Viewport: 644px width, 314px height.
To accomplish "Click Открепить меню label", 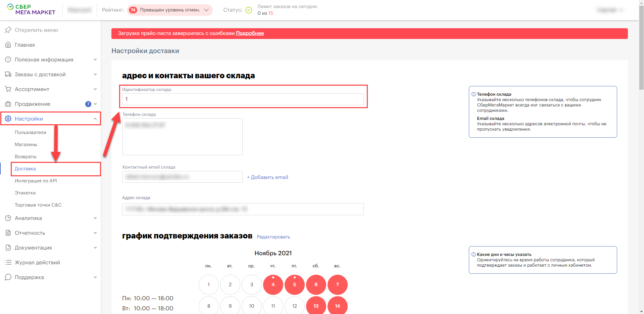I will point(36,30).
